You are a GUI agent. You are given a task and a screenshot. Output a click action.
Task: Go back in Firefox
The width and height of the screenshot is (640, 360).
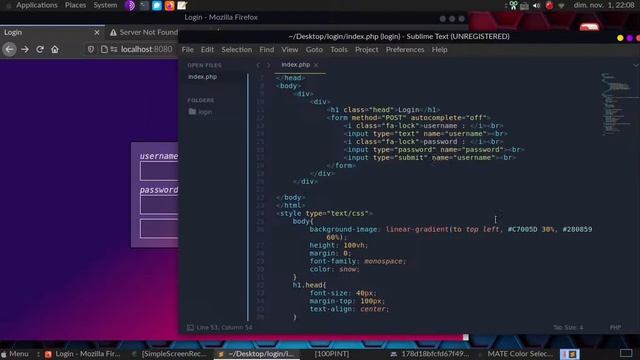tap(9, 49)
